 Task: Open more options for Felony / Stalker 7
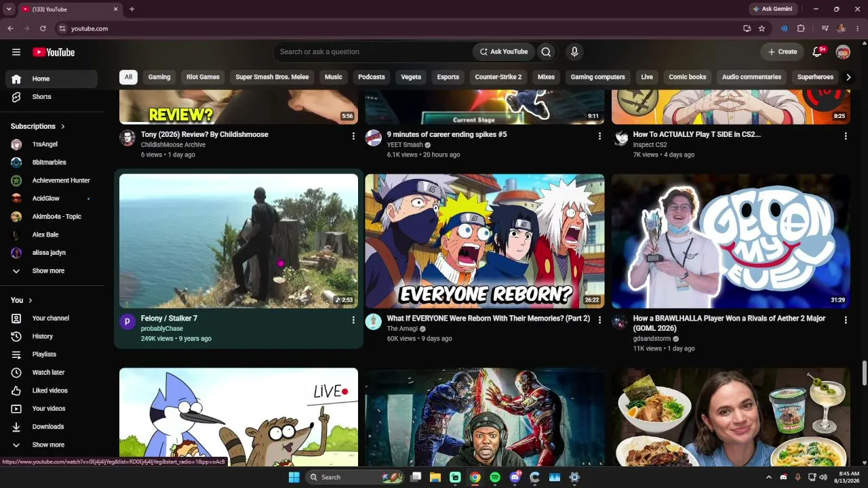353,320
